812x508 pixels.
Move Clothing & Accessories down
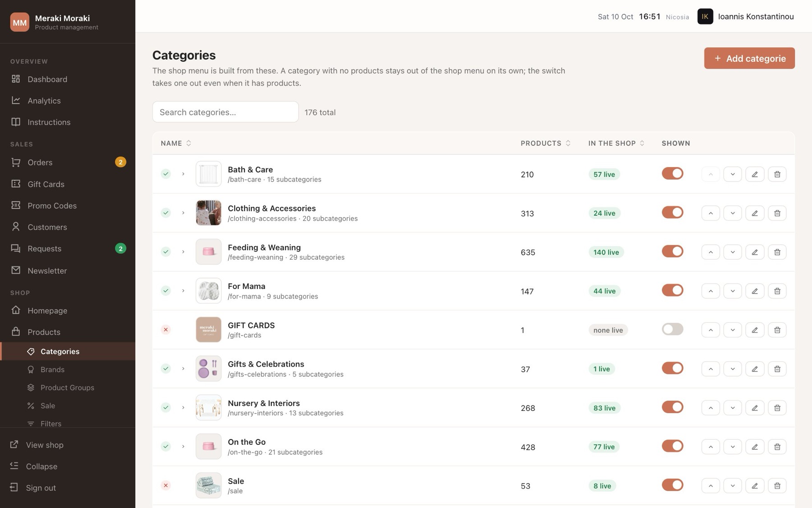point(733,213)
